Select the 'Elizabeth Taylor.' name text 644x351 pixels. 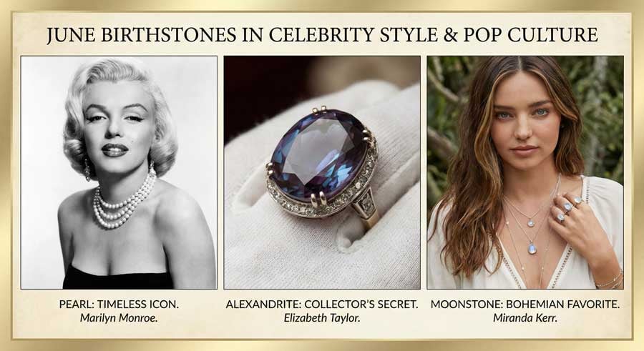pyautogui.click(x=321, y=319)
